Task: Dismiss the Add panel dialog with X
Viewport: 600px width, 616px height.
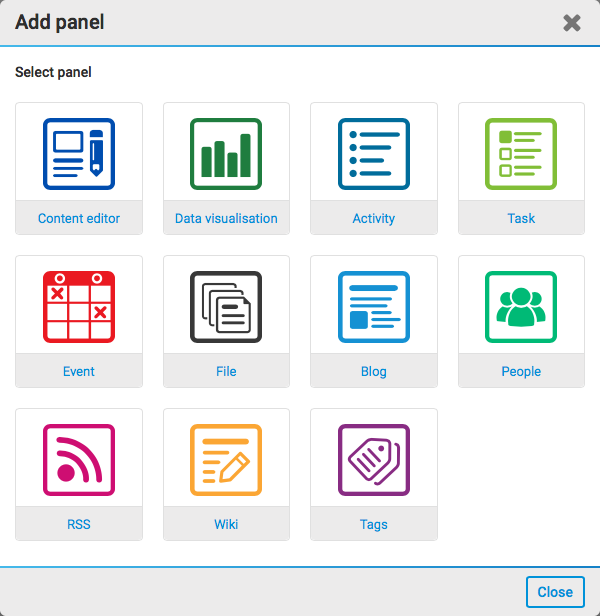Action: [x=572, y=23]
